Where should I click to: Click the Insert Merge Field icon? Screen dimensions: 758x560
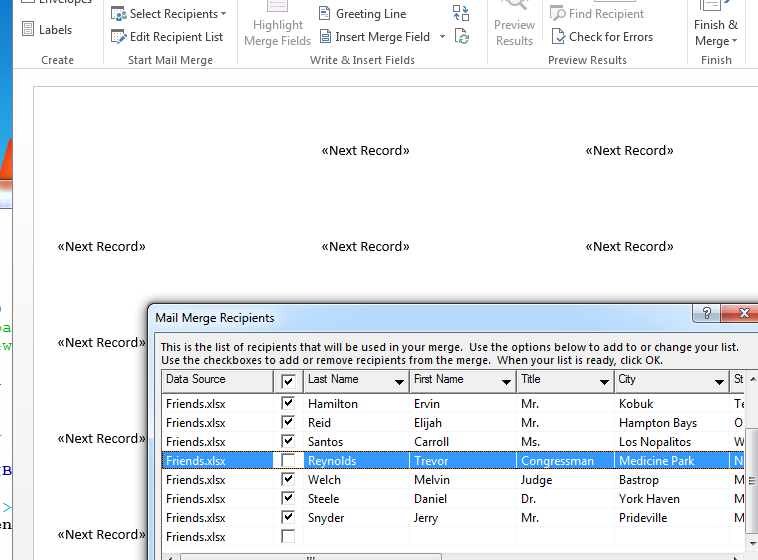click(327, 37)
